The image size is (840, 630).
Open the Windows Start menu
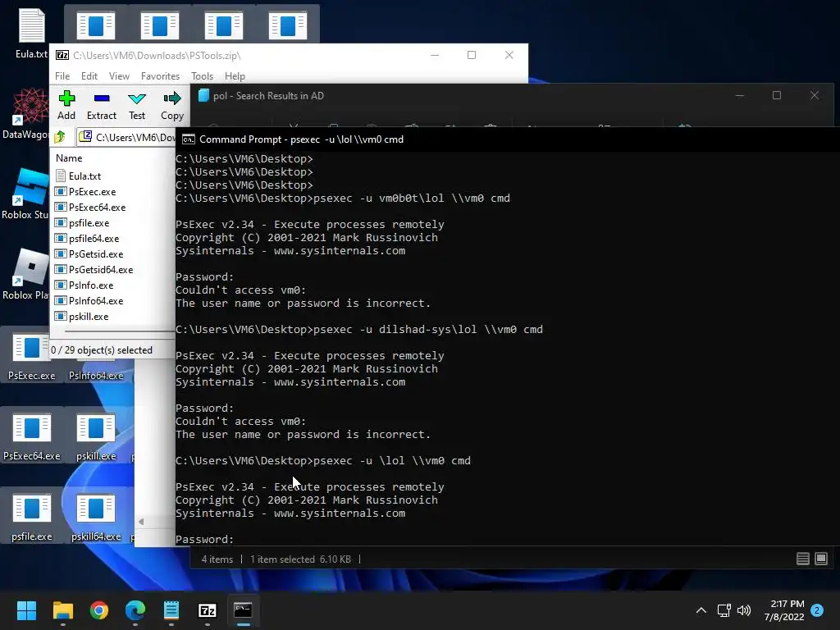26,610
